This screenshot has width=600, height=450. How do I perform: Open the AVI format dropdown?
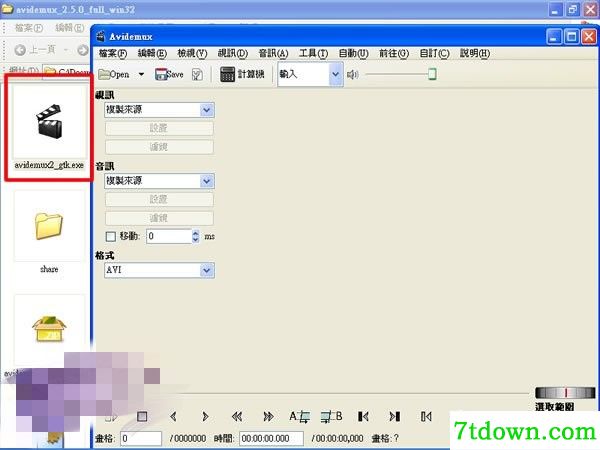point(159,270)
